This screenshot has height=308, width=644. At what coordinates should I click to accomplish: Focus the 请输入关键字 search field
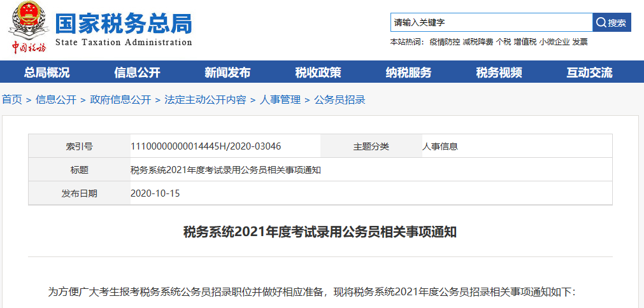tap(490, 23)
